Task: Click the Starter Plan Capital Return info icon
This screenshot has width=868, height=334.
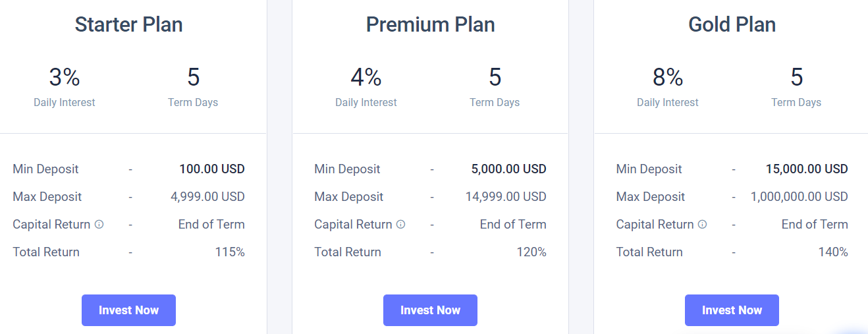Action: [99, 224]
